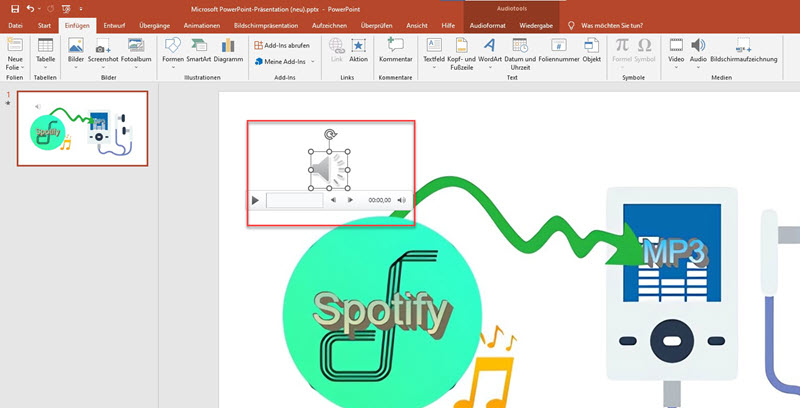
Task: Insert WordArt text
Action: pos(489,45)
